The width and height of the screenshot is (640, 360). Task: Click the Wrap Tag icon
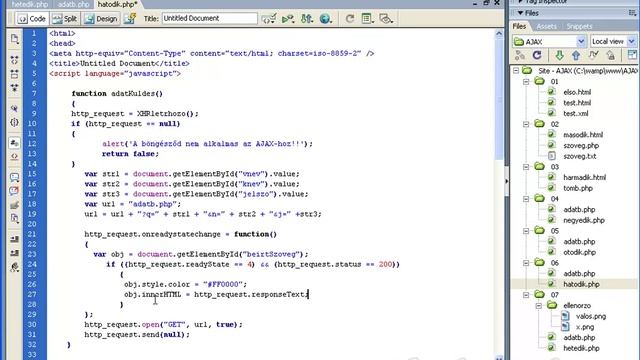[15, 205]
